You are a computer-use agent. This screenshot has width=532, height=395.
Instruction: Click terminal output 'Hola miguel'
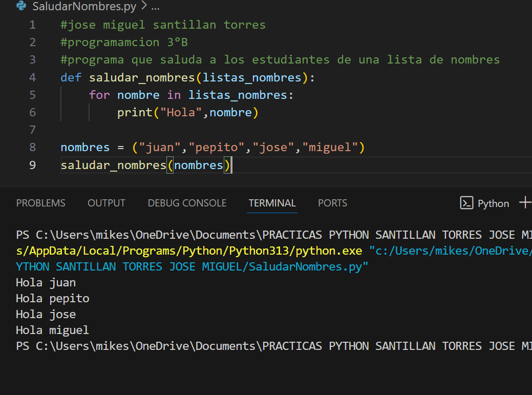(52, 330)
